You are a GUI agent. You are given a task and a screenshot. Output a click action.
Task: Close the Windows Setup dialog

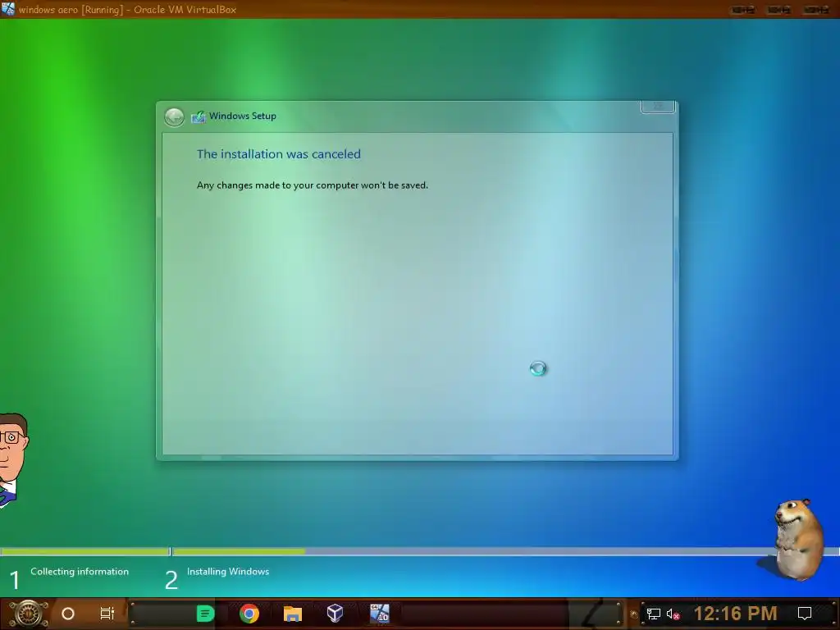coord(658,107)
